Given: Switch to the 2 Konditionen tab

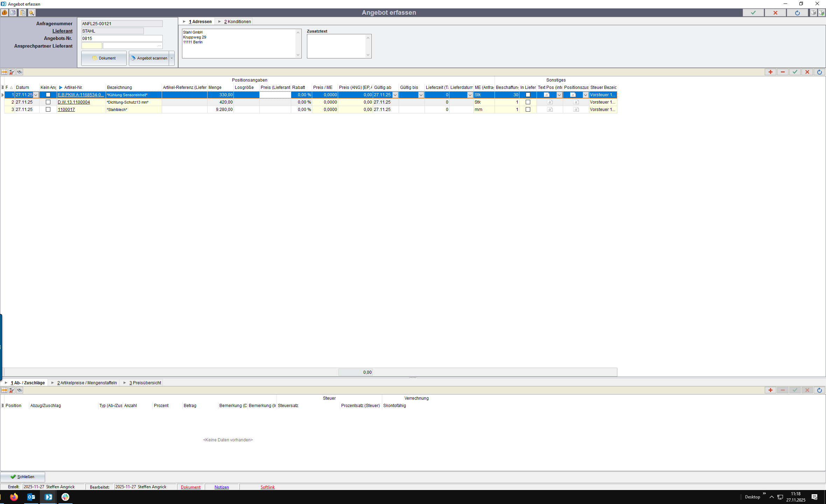Looking at the screenshot, I should pyautogui.click(x=237, y=22).
